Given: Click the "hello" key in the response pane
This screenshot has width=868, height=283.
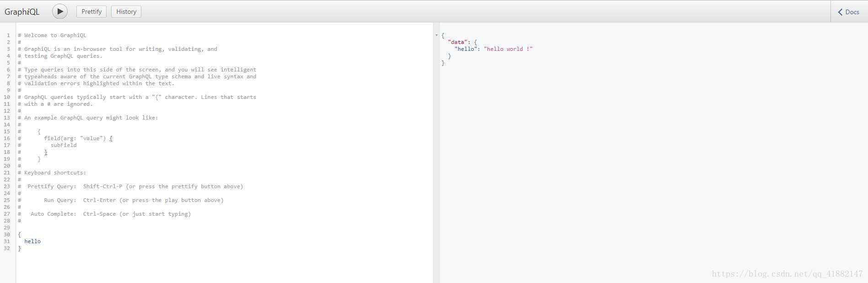Looking at the screenshot, I should (466, 49).
